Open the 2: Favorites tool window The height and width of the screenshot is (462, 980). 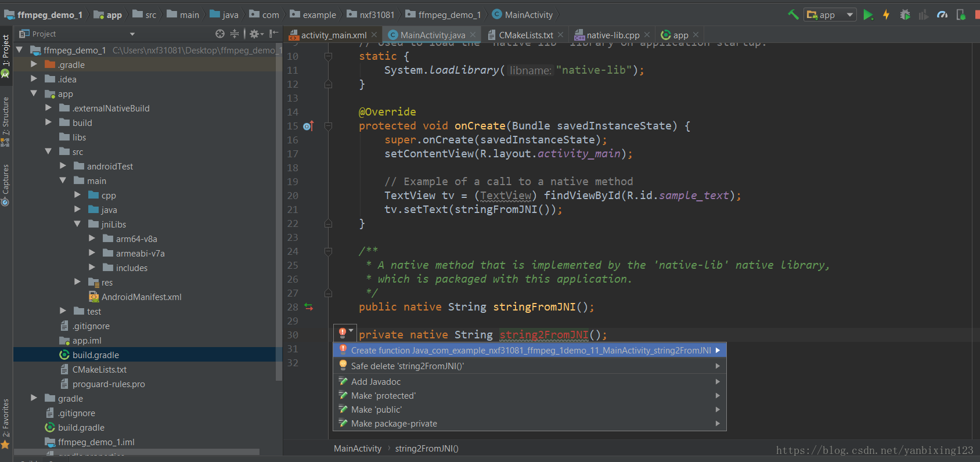(x=6, y=418)
